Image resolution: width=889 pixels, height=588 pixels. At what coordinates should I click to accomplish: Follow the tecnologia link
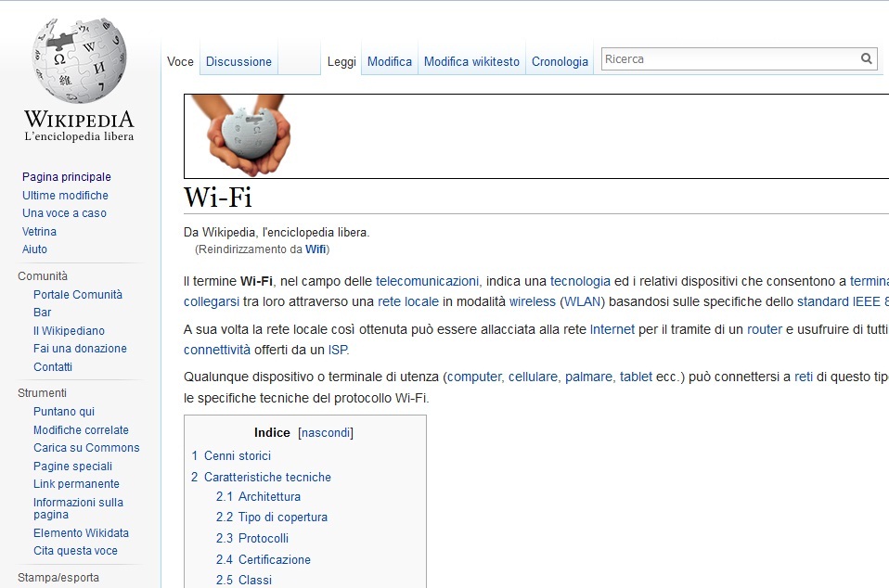click(580, 282)
